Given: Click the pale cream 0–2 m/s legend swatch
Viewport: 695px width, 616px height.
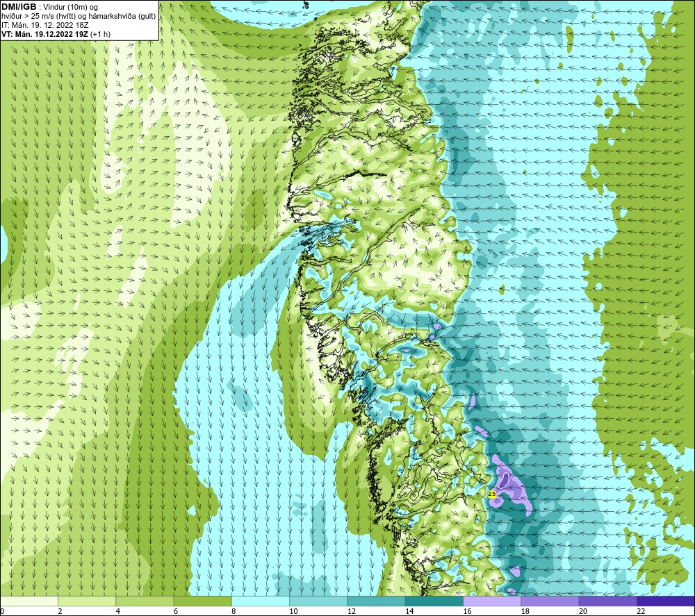Looking at the screenshot, I should coord(28,601).
